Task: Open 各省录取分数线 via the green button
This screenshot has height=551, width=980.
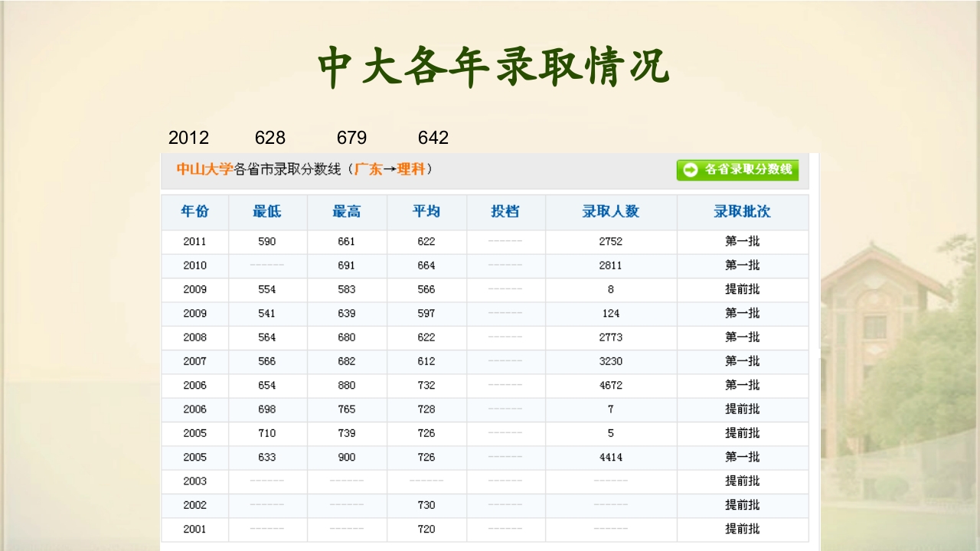Action: coord(739,170)
